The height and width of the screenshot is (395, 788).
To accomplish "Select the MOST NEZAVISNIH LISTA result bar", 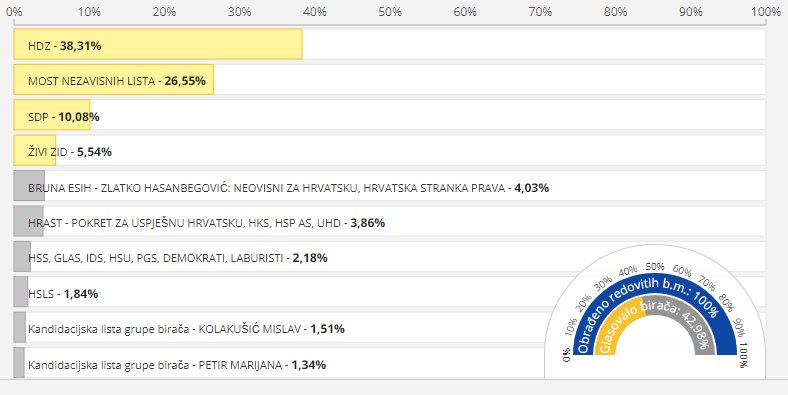I will pos(114,79).
